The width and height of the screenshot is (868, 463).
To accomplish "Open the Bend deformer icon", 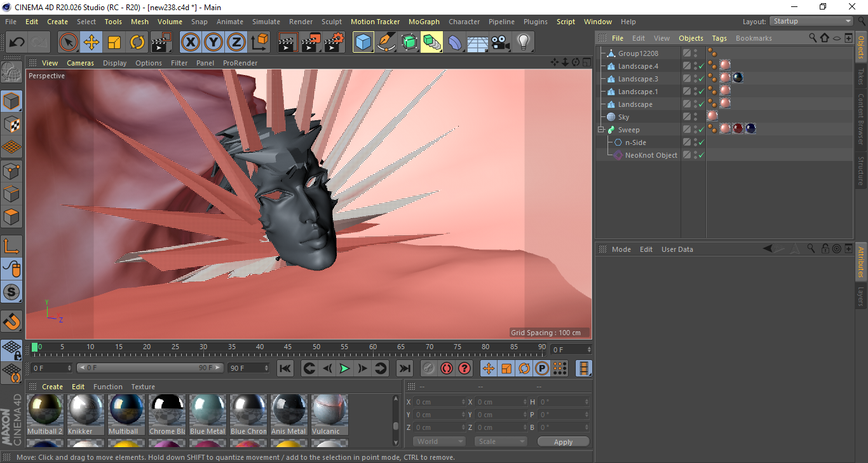I will click(x=455, y=43).
